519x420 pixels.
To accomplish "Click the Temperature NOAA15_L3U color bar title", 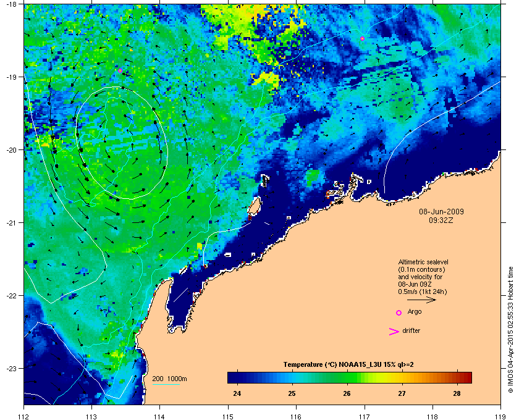I will pos(348,364).
